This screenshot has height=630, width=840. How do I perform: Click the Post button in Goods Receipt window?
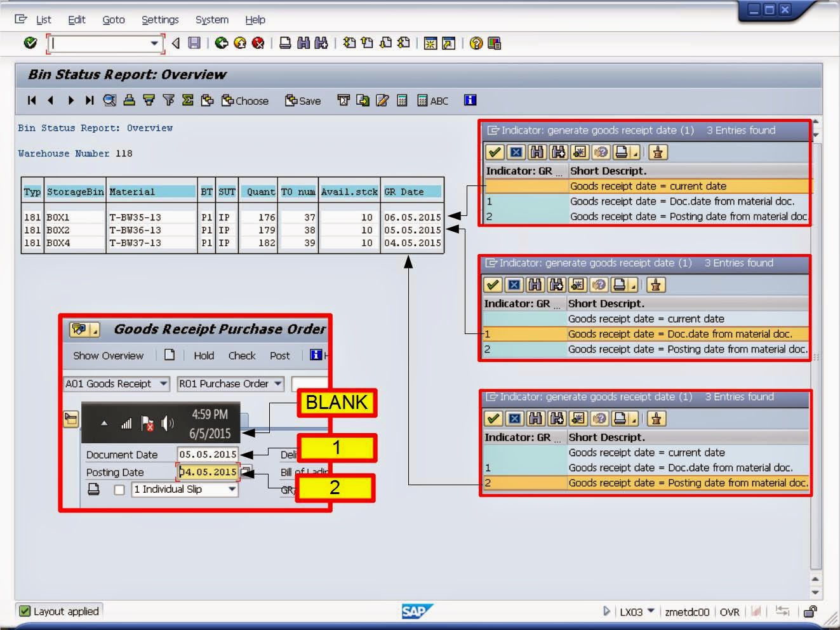(279, 356)
